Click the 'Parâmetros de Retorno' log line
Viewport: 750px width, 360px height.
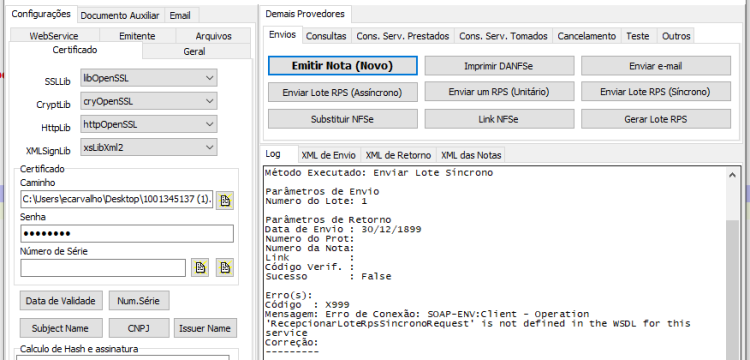pos(328,220)
